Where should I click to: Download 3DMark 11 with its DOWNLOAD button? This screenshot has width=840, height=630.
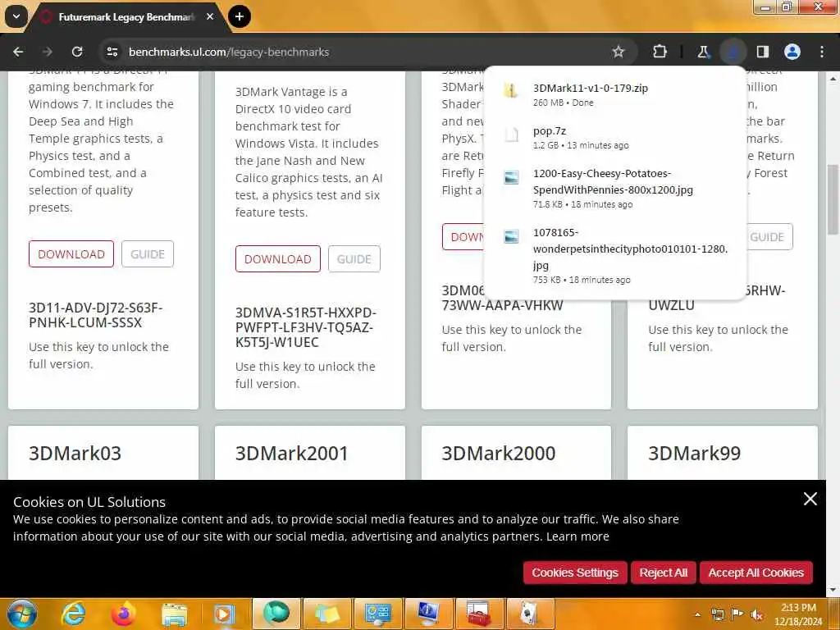coord(71,254)
